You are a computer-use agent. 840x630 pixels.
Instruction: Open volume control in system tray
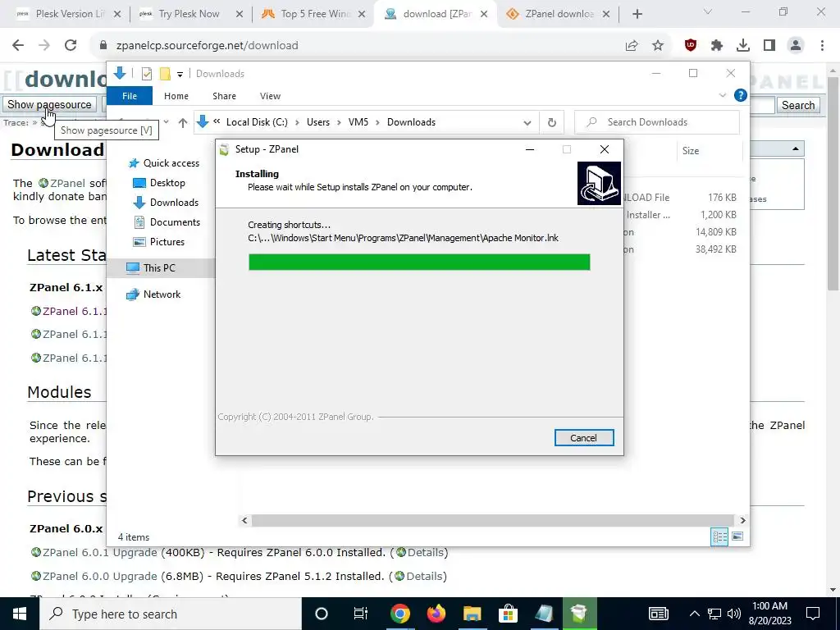point(734,614)
